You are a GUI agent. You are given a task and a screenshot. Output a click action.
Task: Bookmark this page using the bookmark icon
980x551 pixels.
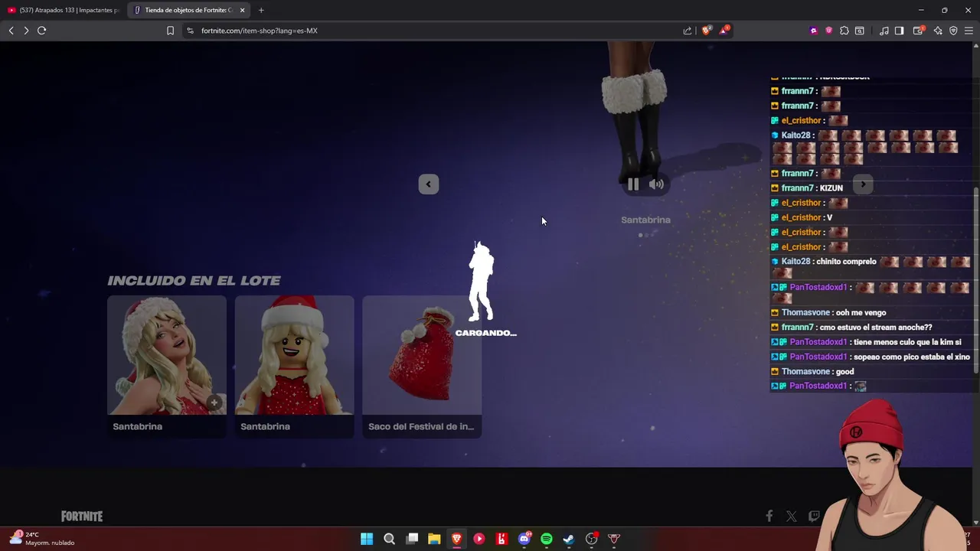pyautogui.click(x=170, y=31)
